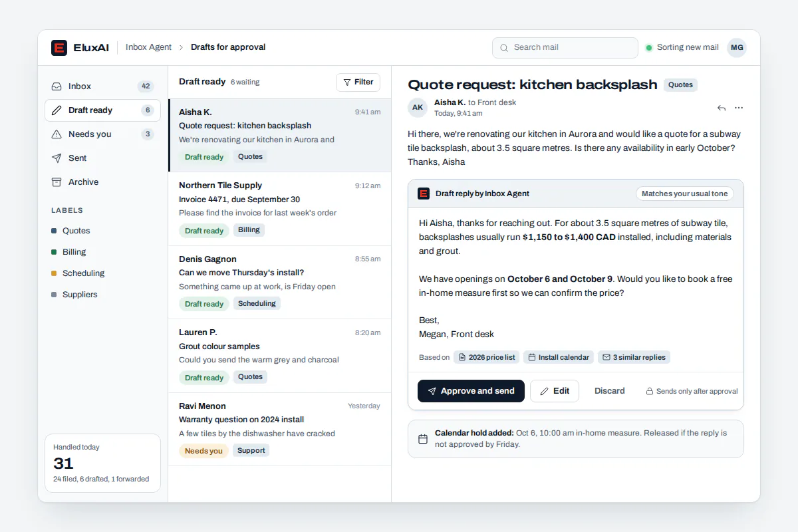Screen dimensions: 798x532
Task: Click the lock icon near Sends only after approval
Action: (x=650, y=392)
